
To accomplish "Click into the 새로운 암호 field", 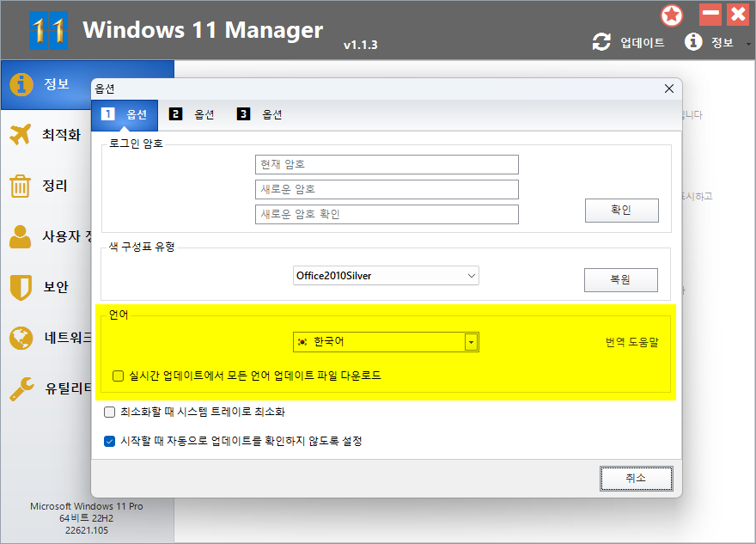I will tap(387, 190).
